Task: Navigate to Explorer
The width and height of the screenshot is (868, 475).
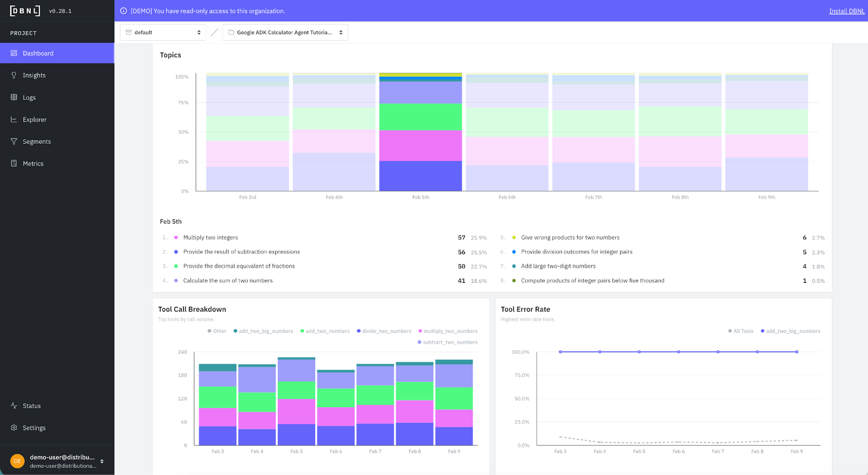Action: coord(57,119)
